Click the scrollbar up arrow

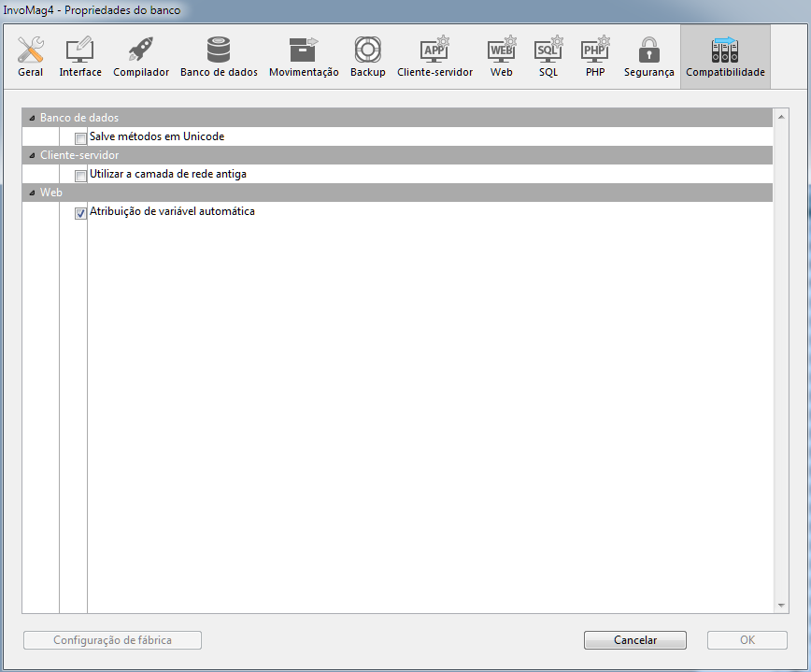(x=781, y=117)
